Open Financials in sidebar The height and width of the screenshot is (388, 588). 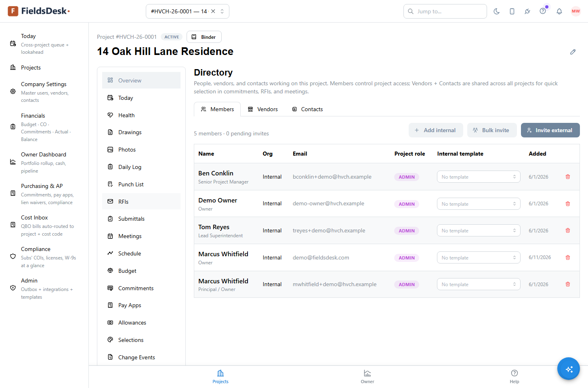pos(44,127)
